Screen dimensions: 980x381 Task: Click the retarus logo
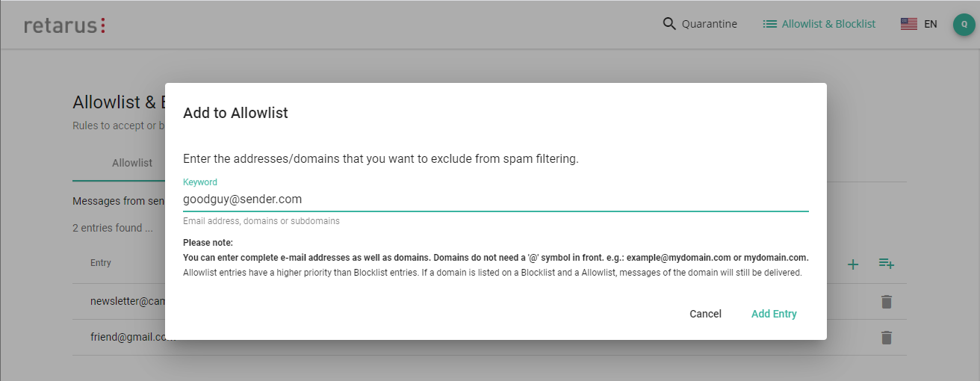tap(64, 25)
